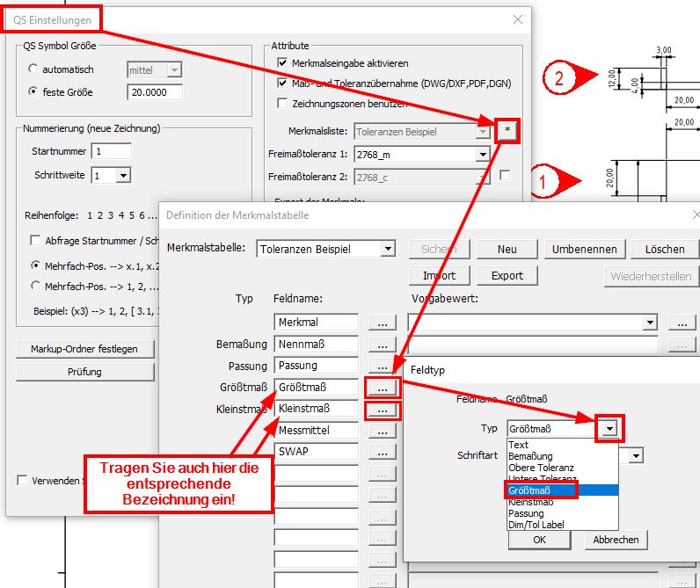This screenshot has height=588, width=700.
Task: Click the Messmittel field name input
Action: click(x=316, y=430)
